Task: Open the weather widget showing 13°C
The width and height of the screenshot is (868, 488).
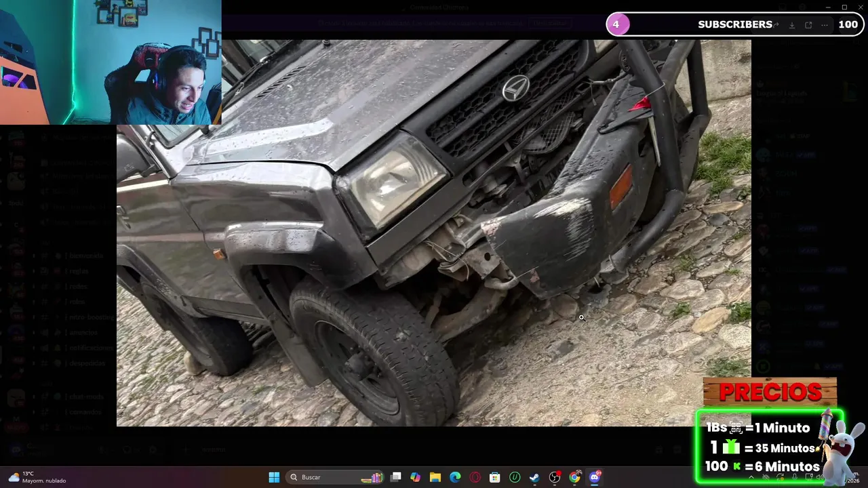Action: (x=37, y=477)
